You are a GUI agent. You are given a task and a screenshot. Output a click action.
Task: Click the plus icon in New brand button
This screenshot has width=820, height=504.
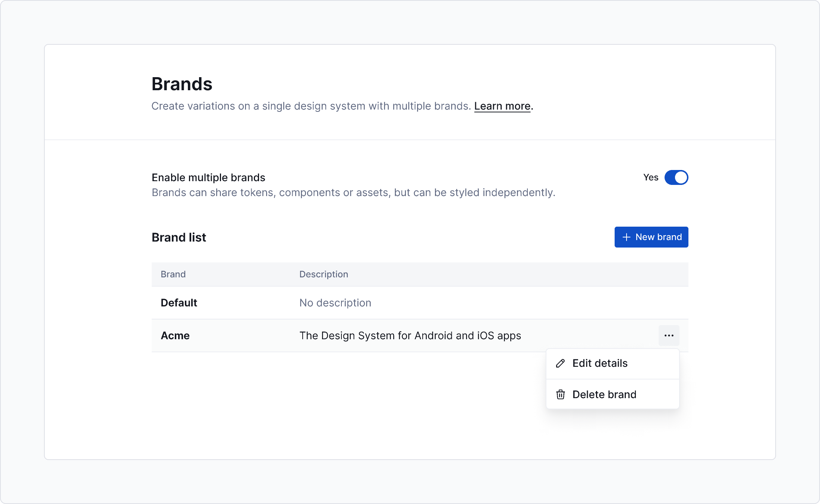tap(626, 237)
